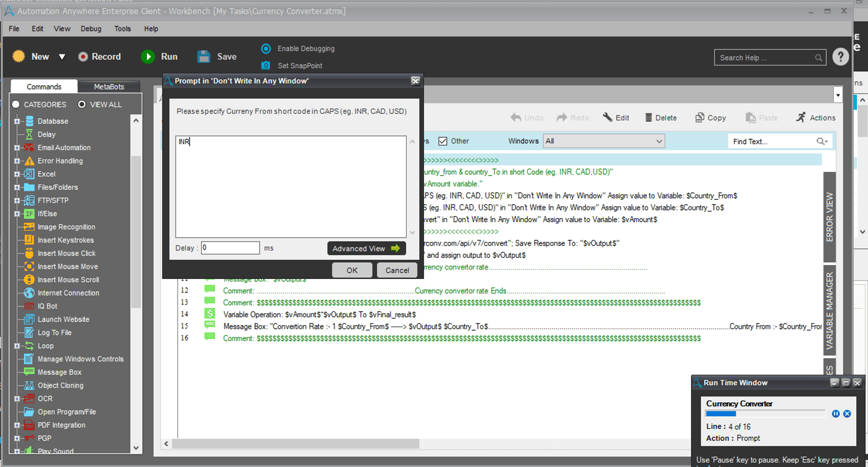This screenshot has height=467, width=868.
Task: Expand the Excel command node
Action: 17,174
